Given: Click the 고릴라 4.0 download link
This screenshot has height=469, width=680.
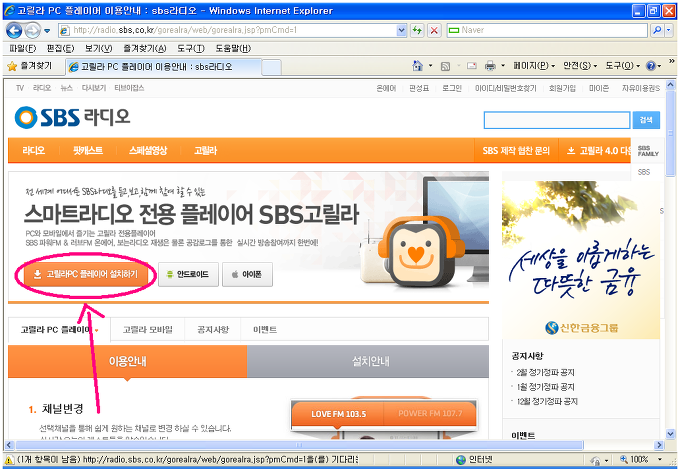Looking at the screenshot, I should (x=598, y=151).
